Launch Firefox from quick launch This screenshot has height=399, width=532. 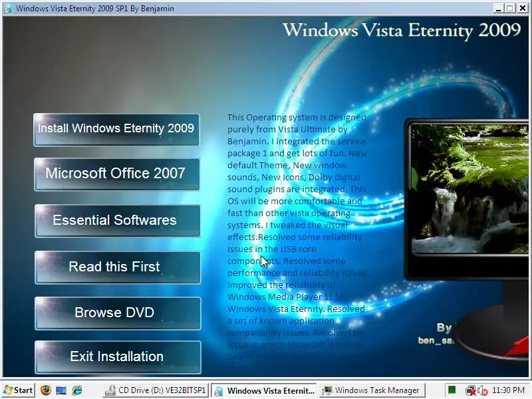tap(46, 390)
